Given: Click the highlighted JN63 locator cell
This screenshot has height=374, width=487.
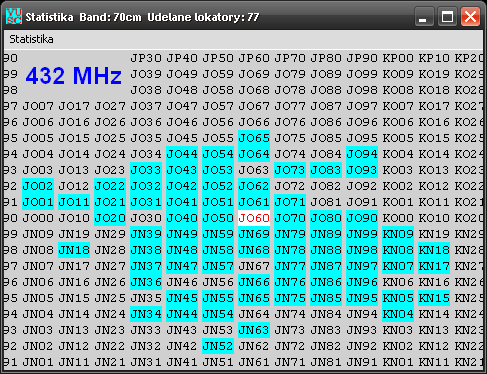Looking at the screenshot, I should [x=254, y=330].
